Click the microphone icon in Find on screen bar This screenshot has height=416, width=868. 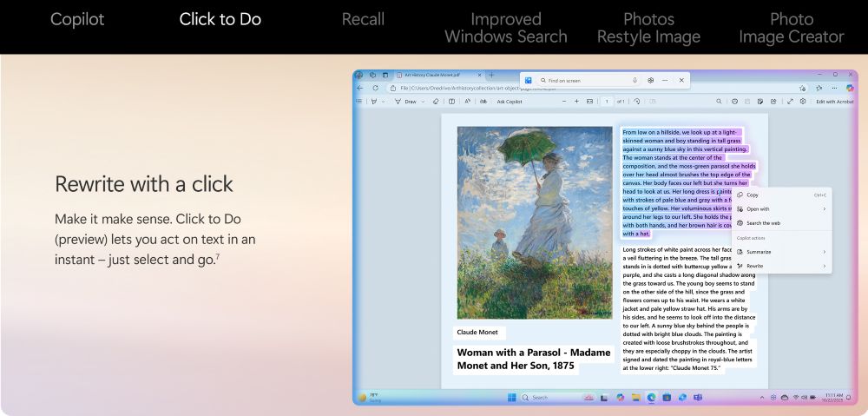pos(635,80)
